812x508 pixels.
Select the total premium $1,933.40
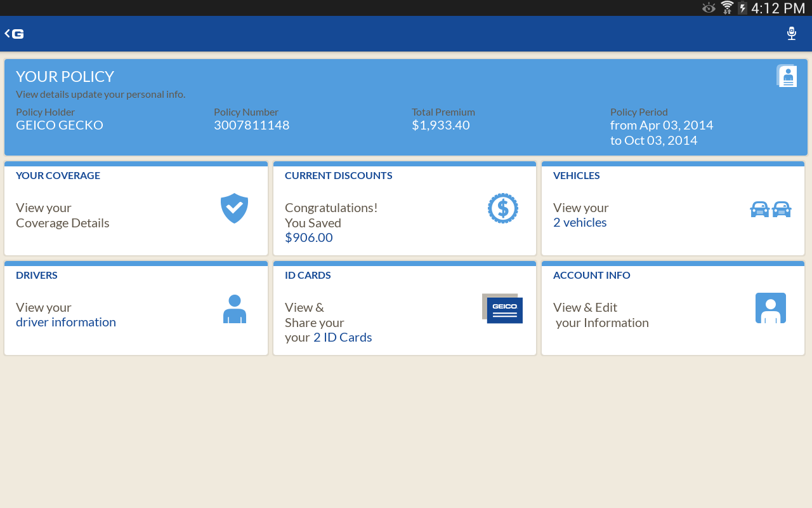(x=441, y=125)
